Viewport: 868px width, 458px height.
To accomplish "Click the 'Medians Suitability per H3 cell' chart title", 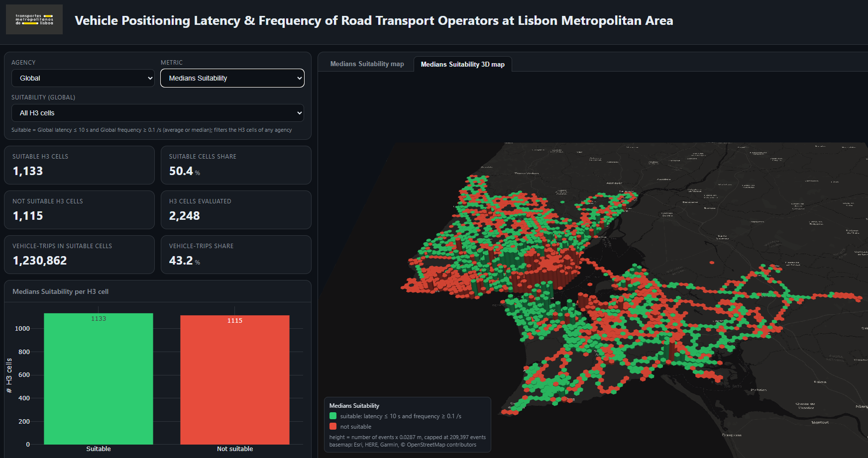I will click(x=60, y=291).
